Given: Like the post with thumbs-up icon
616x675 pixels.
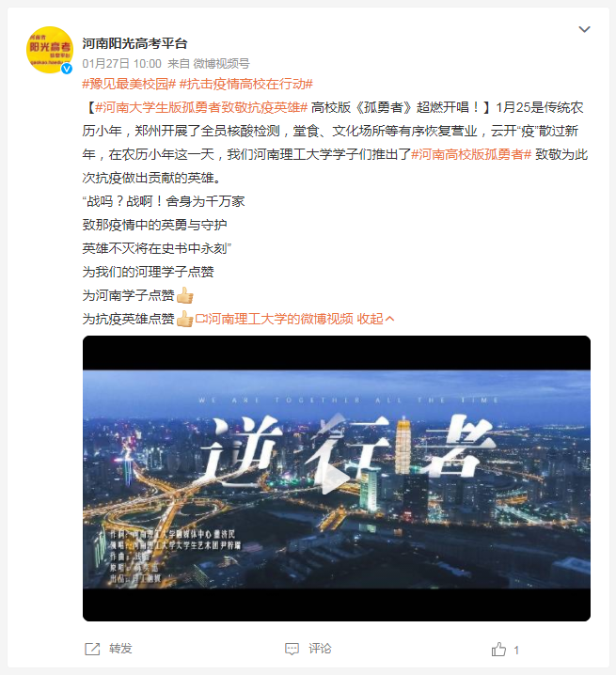Looking at the screenshot, I should [498, 650].
